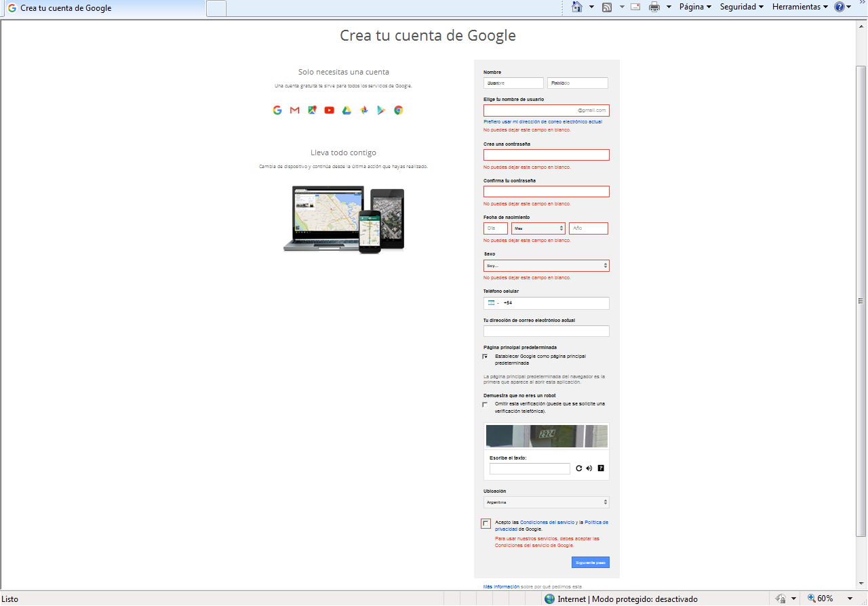
Task: Click the username field next to @gmail.com
Action: tap(536, 110)
